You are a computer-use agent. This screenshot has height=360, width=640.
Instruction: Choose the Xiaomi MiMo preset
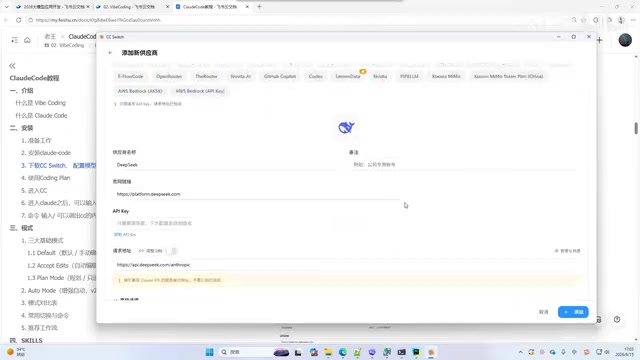pyautogui.click(x=446, y=76)
